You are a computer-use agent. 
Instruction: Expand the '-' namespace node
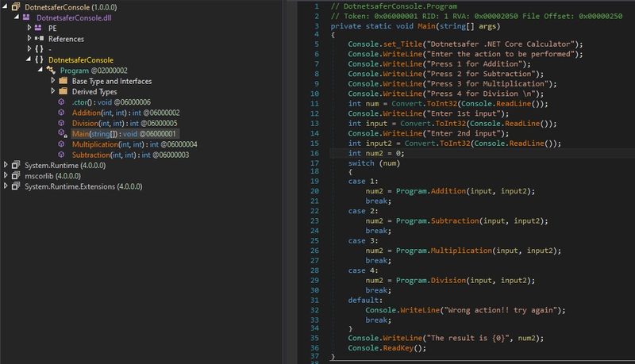tap(29, 48)
